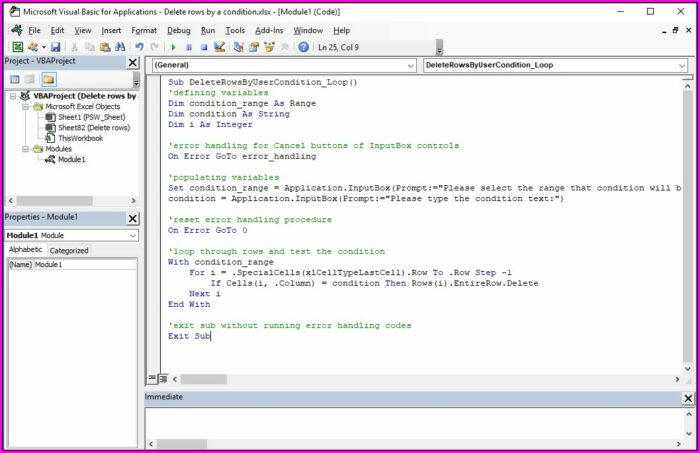Image resolution: width=700 pixels, height=453 pixels.
Task: Open the Object Browser icon
Action: (x=269, y=47)
